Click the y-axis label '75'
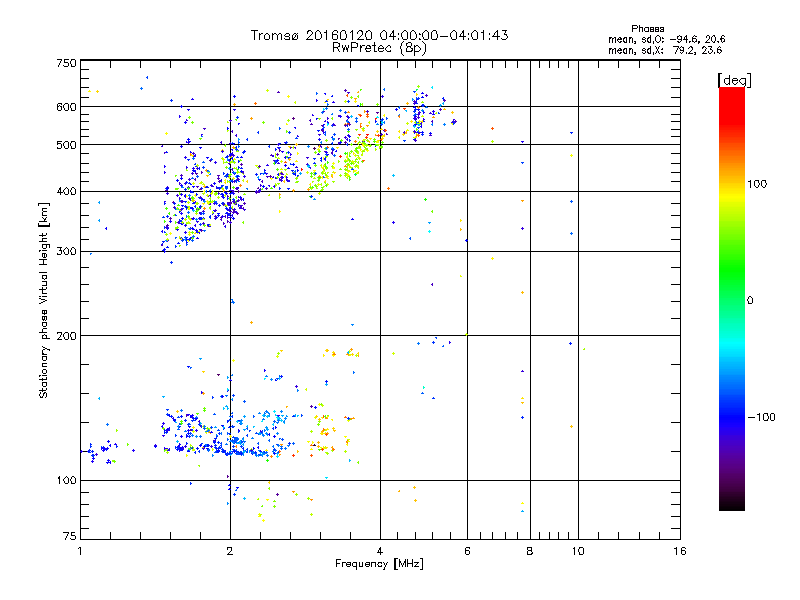This screenshot has height=600, width=800. 70,536
